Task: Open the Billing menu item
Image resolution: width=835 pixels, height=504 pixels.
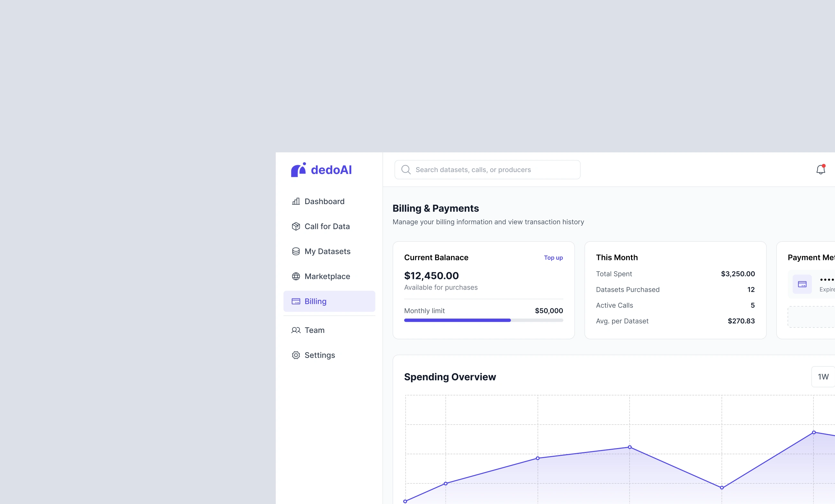Action: click(x=329, y=301)
